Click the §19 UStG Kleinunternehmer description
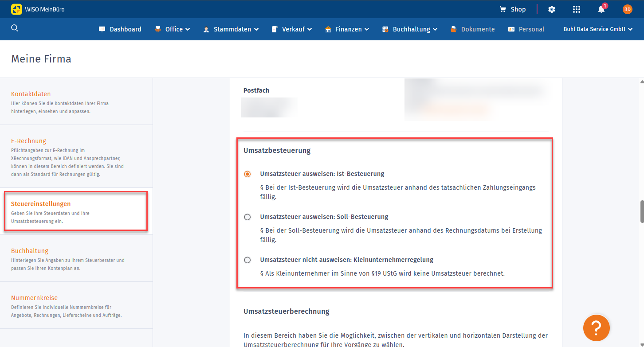 [x=382, y=273]
